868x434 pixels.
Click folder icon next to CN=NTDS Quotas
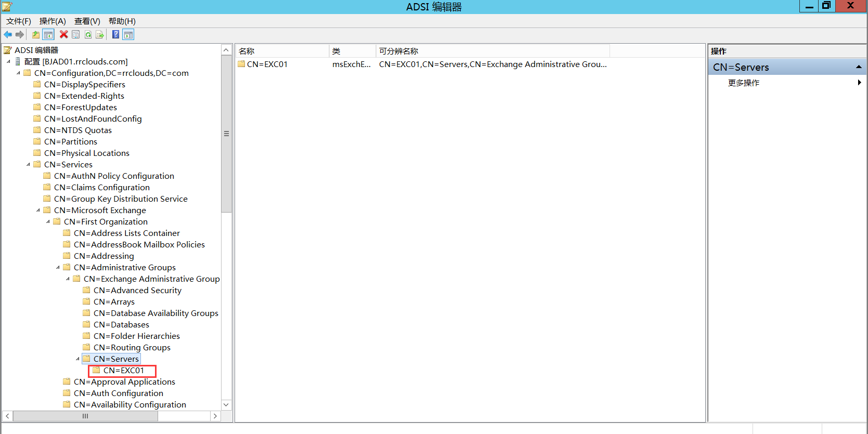click(x=37, y=130)
